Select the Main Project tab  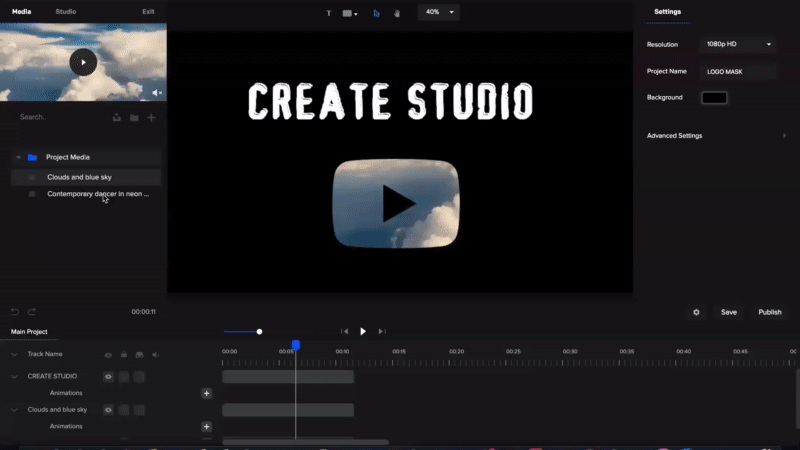pyautogui.click(x=29, y=332)
